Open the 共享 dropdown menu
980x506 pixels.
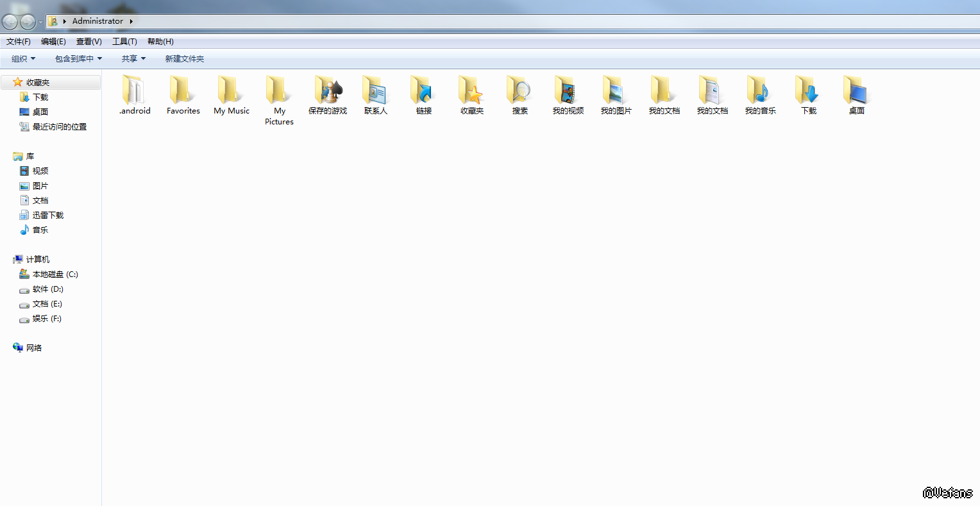[134, 59]
